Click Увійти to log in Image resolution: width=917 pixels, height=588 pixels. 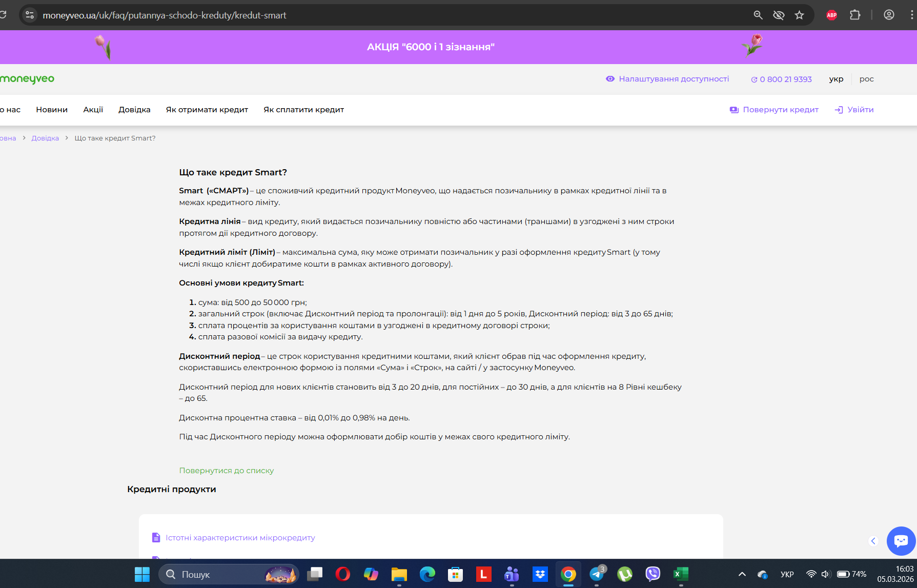pyautogui.click(x=854, y=110)
